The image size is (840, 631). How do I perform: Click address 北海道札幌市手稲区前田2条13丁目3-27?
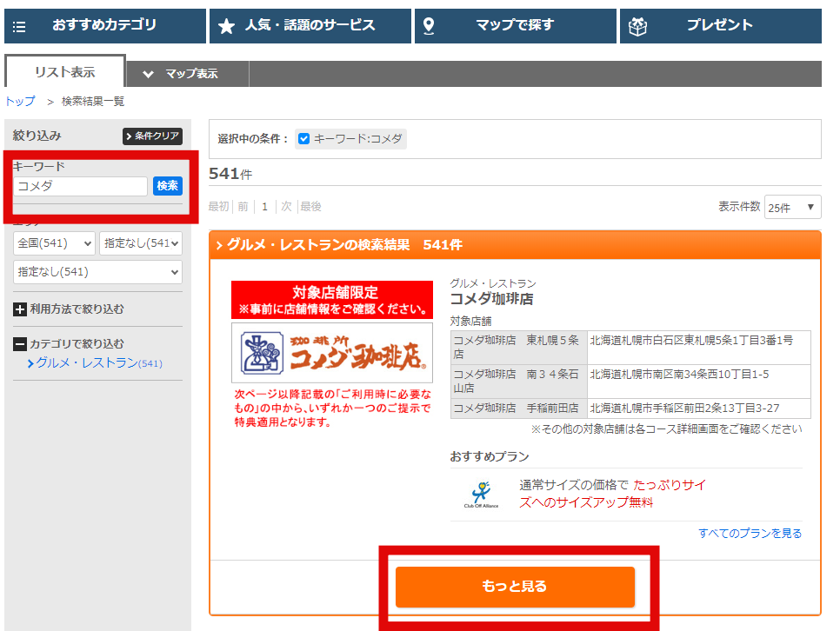coord(684,408)
